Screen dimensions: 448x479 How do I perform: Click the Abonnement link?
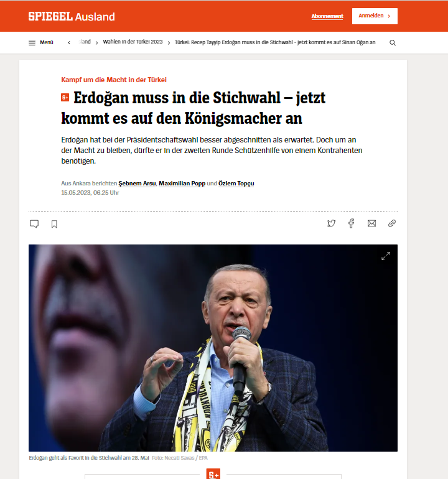[x=327, y=16]
